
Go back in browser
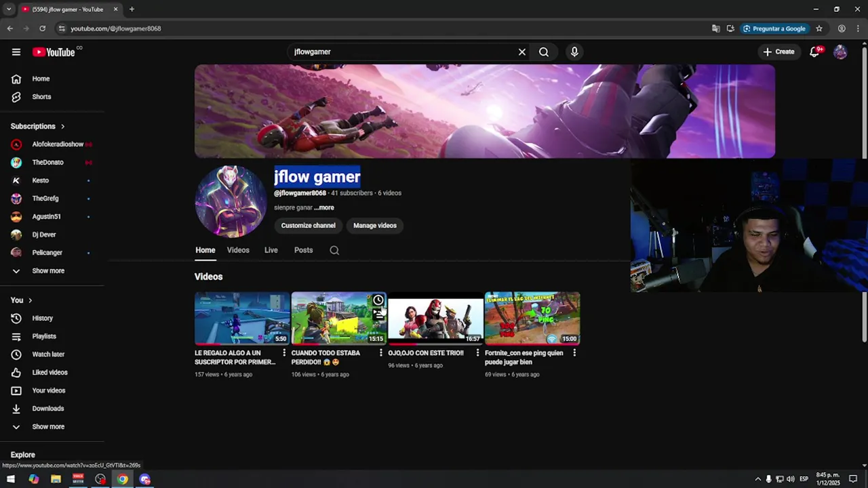pyautogui.click(x=9, y=28)
